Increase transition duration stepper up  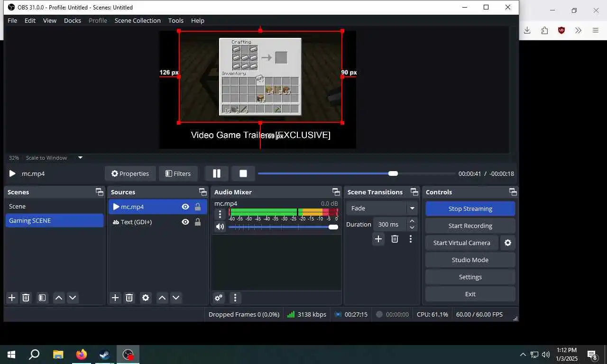click(412, 221)
